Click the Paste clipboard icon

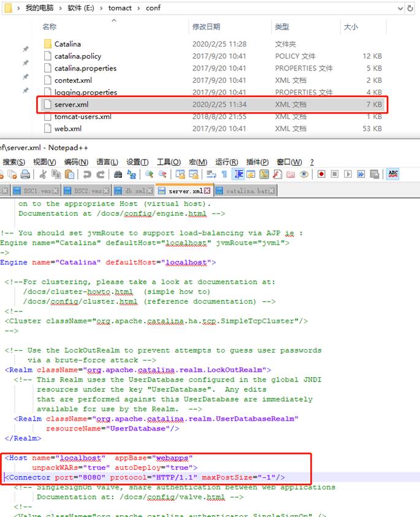69,174
